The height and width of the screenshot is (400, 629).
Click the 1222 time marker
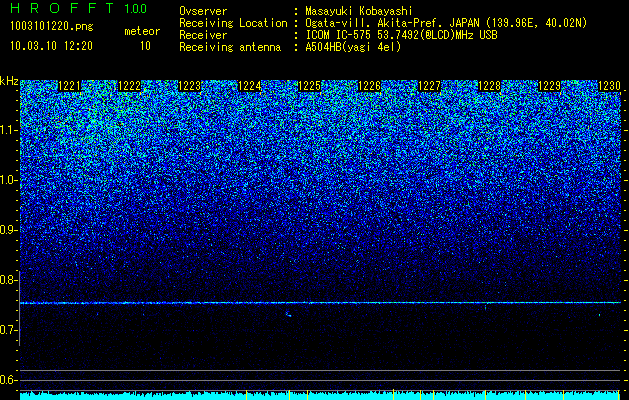[x=130, y=86]
